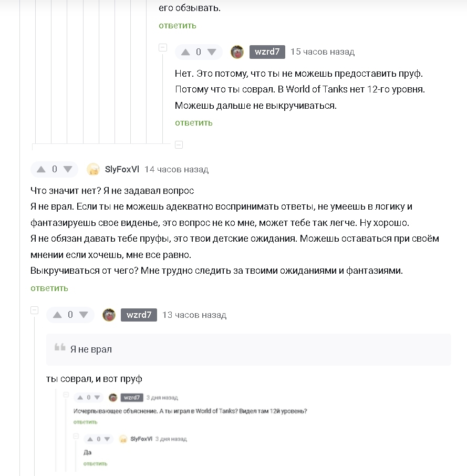Open SlyFoxVl's profile via the username
The width and height of the screenshot is (467, 476).
122,169
